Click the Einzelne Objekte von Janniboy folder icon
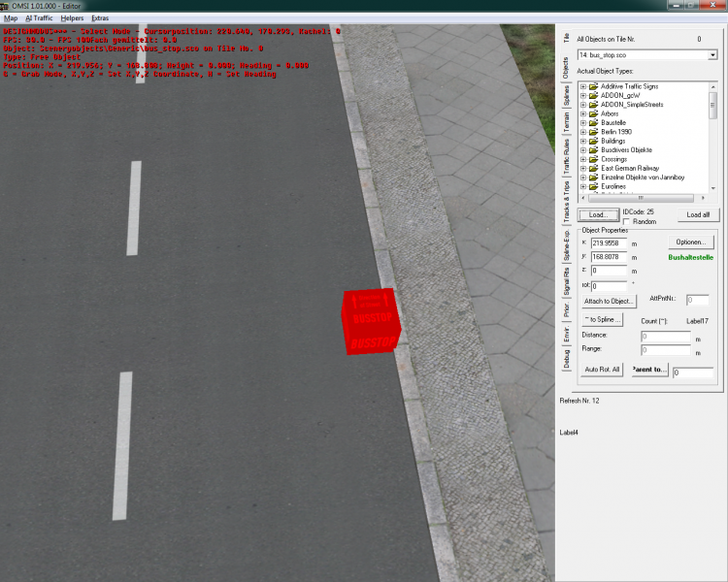This screenshot has height=582, width=728. coord(593,178)
